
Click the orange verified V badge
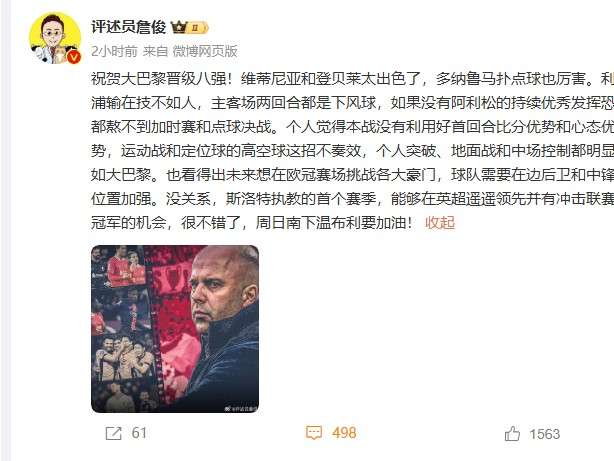(x=73, y=57)
